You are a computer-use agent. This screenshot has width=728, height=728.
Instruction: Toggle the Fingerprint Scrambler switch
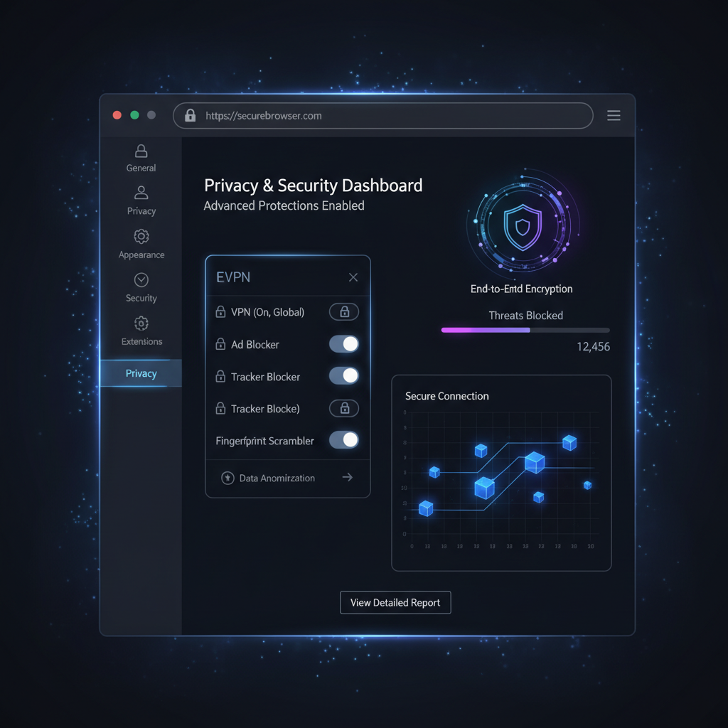coord(344,440)
